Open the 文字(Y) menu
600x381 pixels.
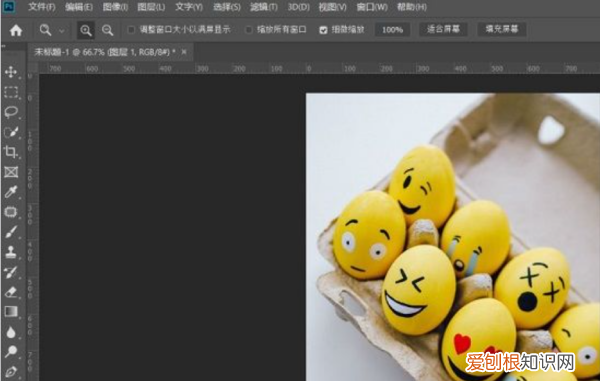click(x=189, y=7)
